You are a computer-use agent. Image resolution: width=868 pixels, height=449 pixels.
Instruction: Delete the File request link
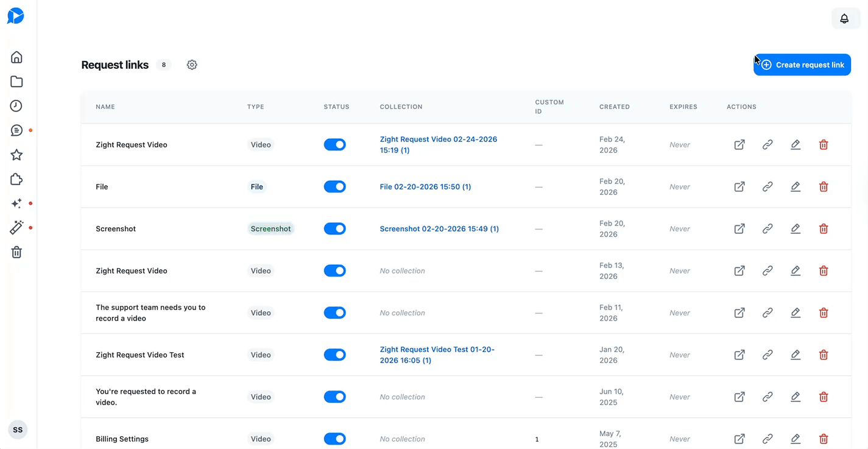824,186
